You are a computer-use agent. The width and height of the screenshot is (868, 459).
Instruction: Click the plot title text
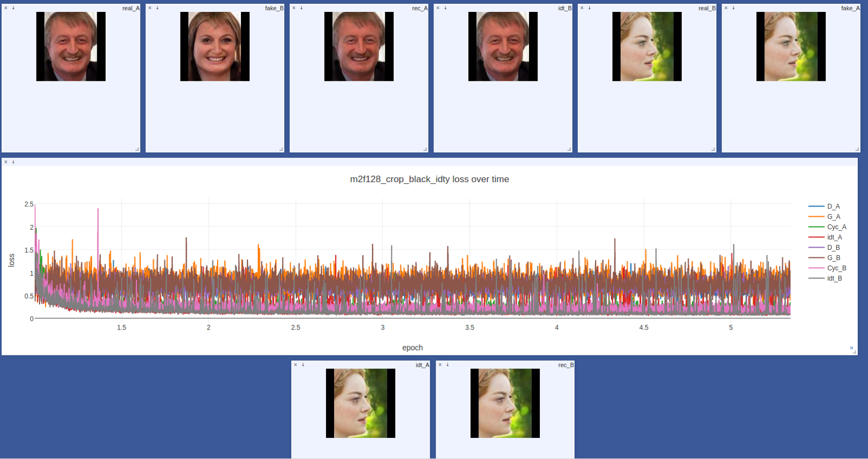pos(429,179)
